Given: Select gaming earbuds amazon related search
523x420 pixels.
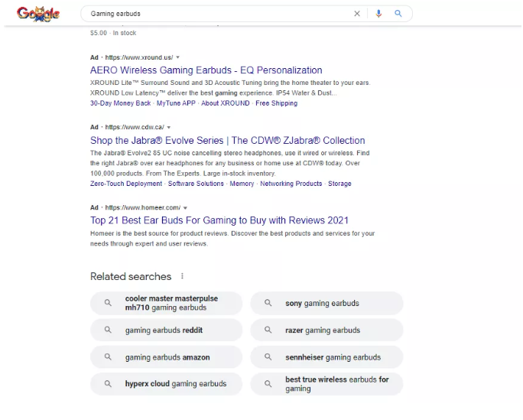Looking at the screenshot, I should [167, 357].
